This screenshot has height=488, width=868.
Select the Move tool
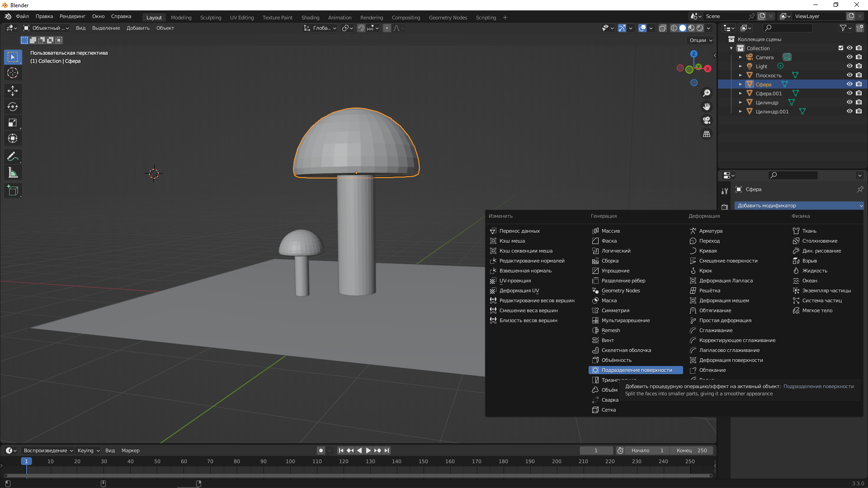pyautogui.click(x=13, y=91)
